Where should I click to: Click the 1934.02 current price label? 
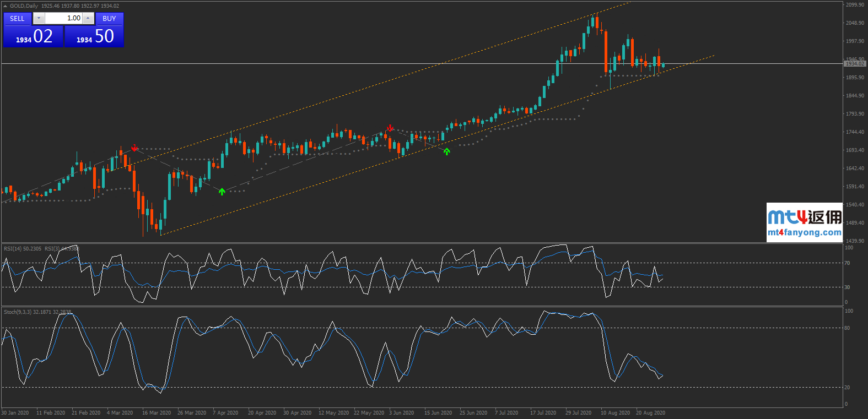tap(854, 64)
